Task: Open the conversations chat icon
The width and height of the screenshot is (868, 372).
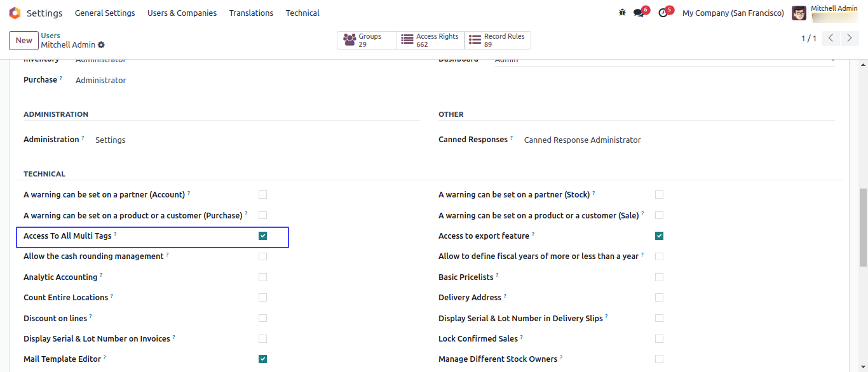Action: click(639, 13)
